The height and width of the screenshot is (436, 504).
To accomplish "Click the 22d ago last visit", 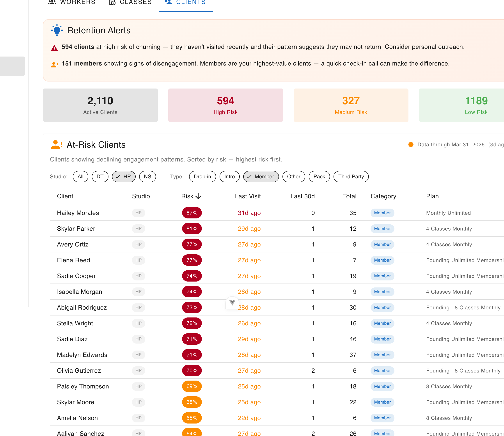I will pyautogui.click(x=249, y=418).
